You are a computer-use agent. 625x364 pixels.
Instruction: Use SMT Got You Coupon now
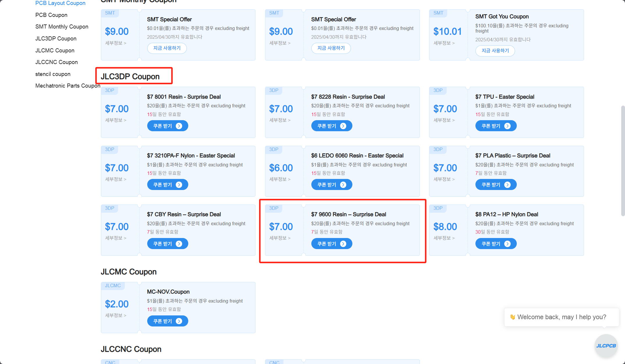(x=495, y=51)
